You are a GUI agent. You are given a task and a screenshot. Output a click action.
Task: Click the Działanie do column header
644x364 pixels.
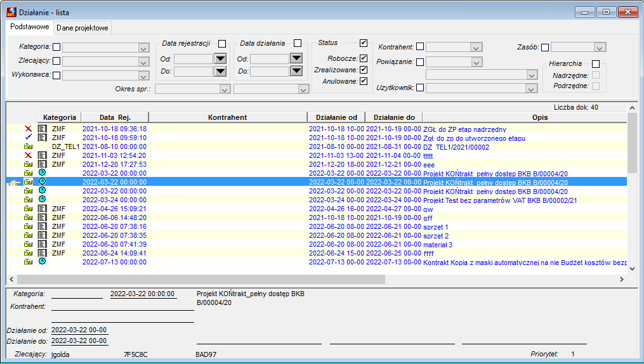(394, 117)
